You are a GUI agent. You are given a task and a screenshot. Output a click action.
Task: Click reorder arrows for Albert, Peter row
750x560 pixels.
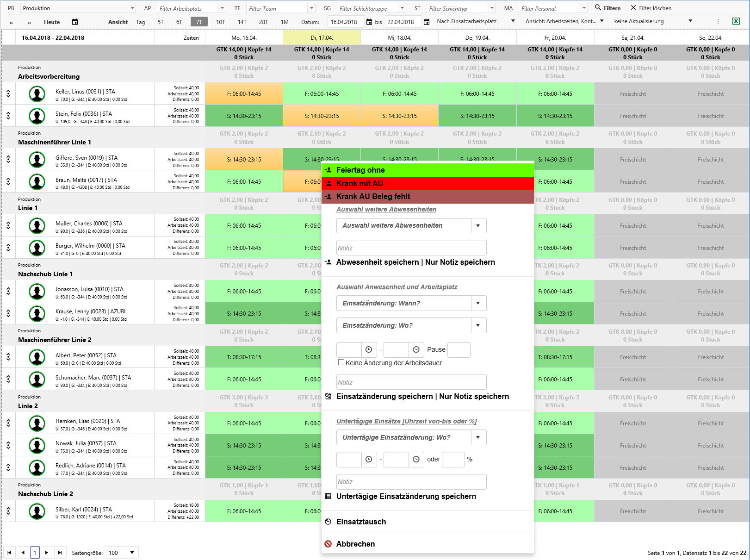pos(8,357)
